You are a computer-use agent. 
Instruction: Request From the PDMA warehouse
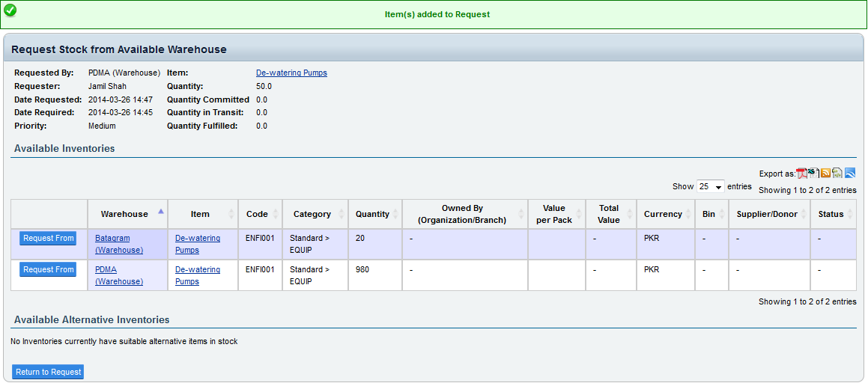pyautogui.click(x=49, y=270)
